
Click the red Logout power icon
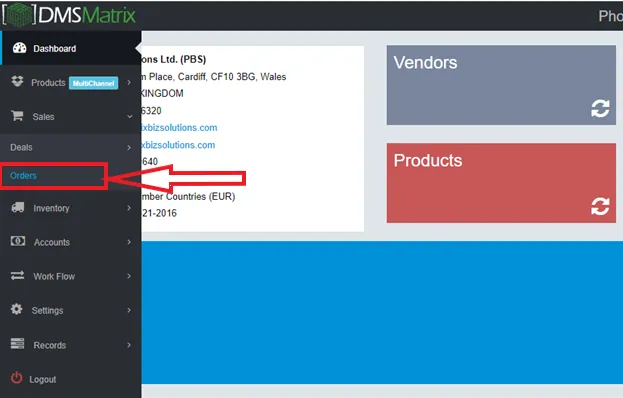(x=16, y=378)
